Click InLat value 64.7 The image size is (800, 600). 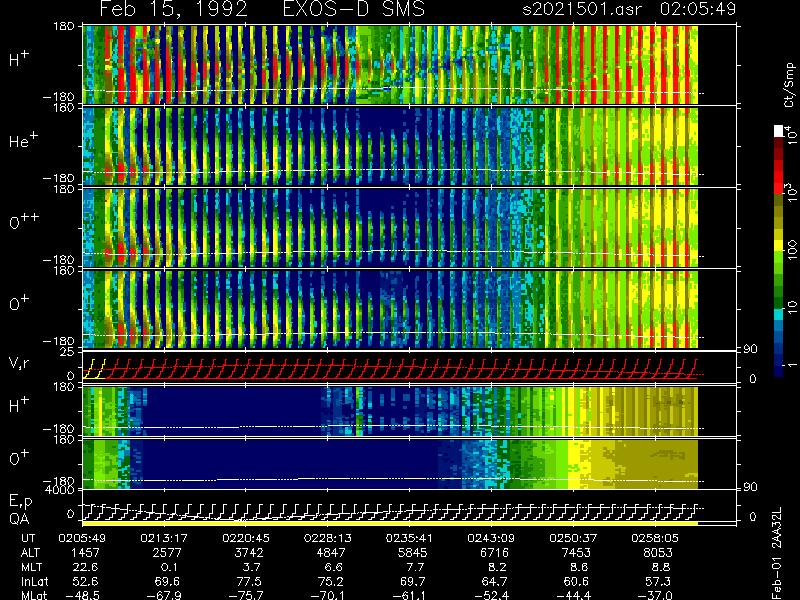click(495, 581)
